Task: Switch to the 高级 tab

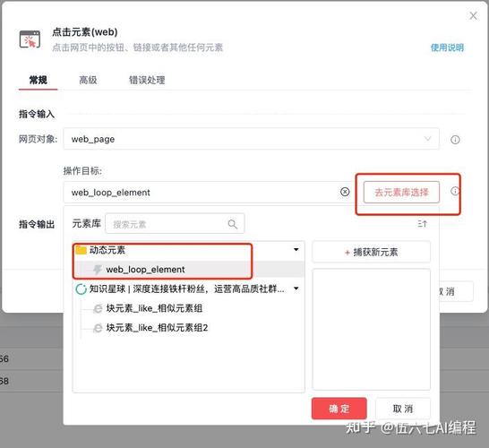Action: pyautogui.click(x=88, y=80)
